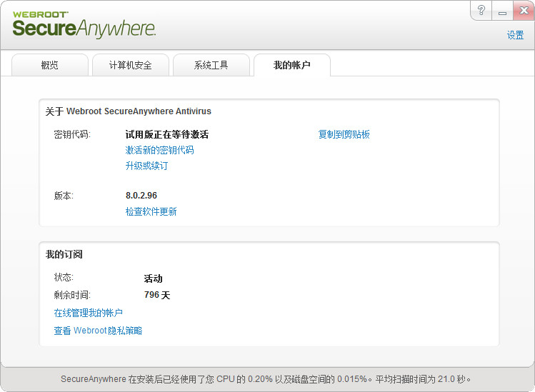Click the 我的订阅 heading
535x392 pixels.
point(64,254)
